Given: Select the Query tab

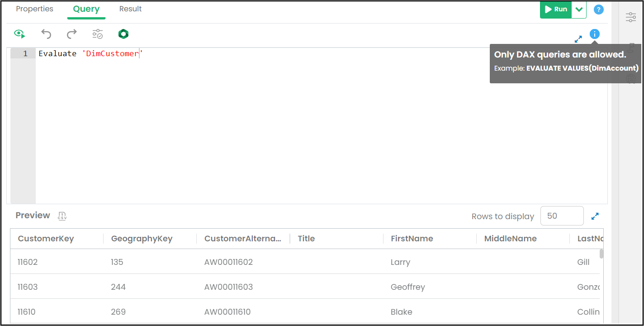Looking at the screenshot, I should click(86, 9).
